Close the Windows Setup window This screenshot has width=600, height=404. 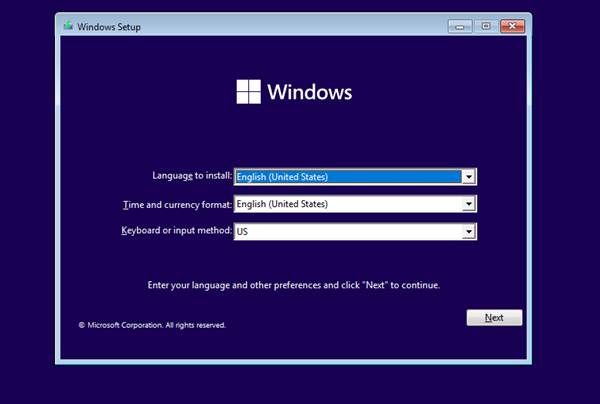coord(512,26)
